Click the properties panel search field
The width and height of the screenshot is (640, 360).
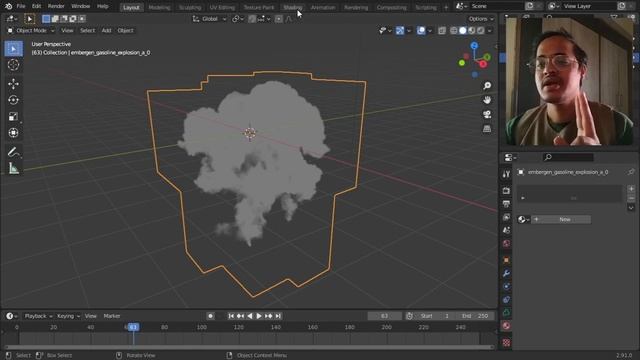pos(568,158)
